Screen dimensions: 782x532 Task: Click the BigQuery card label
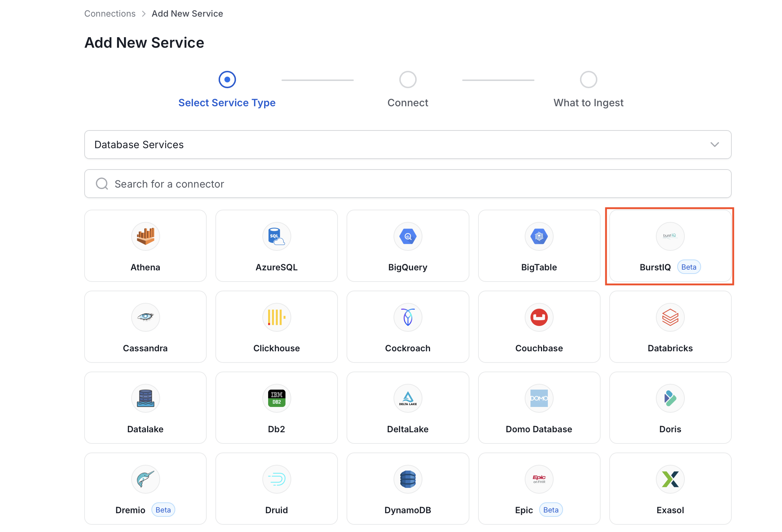[x=408, y=267]
